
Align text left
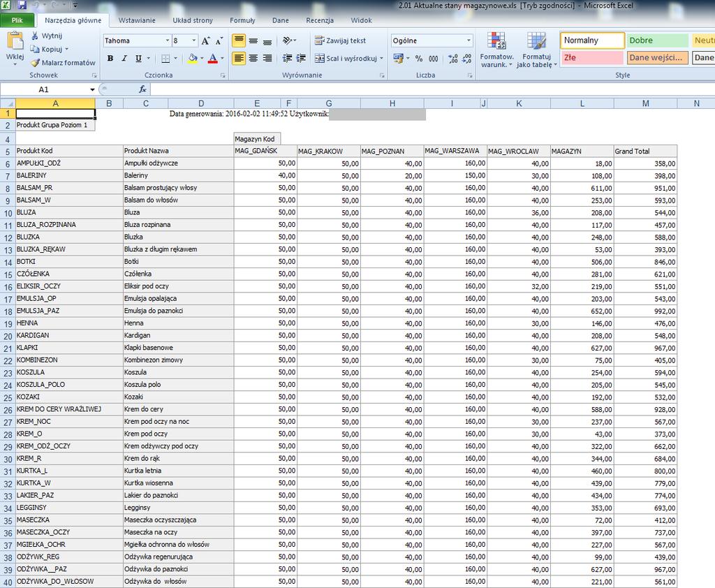[239, 59]
